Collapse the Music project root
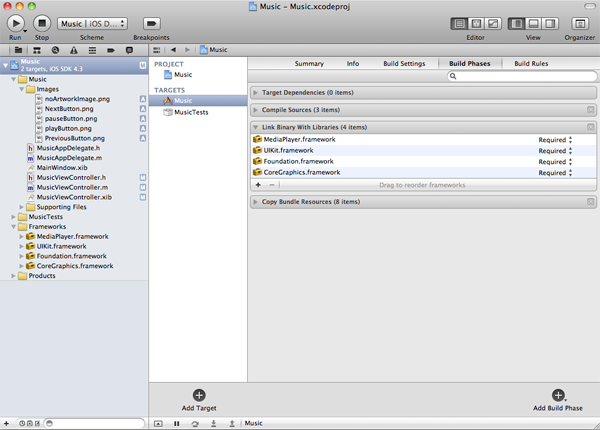The height and width of the screenshot is (430, 600). tap(5, 65)
